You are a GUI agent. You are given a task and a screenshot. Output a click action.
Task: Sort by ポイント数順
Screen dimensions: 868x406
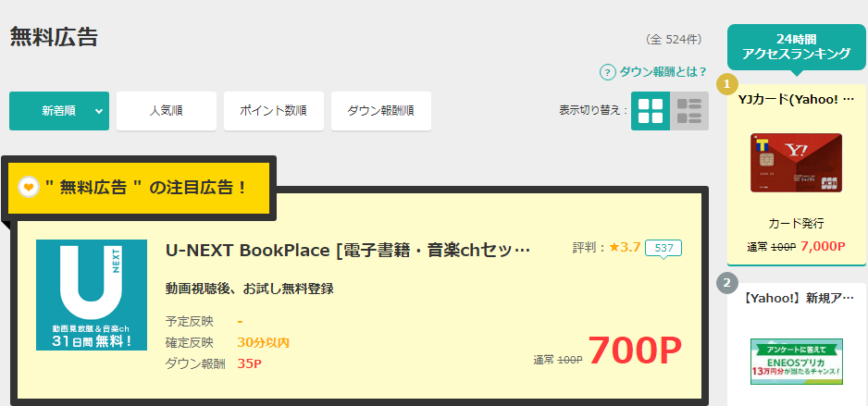coord(274,111)
